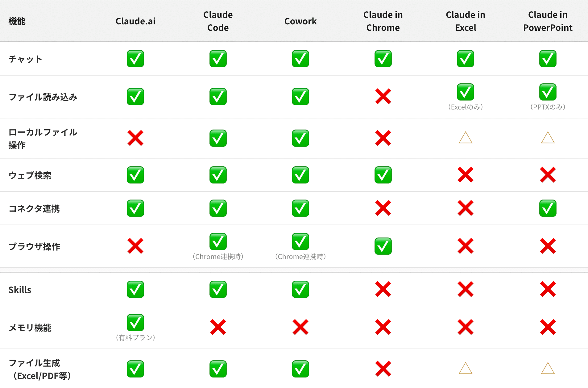The width and height of the screenshot is (588, 388).
Task: Select the Cowork column header
Action: tap(300, 21)
